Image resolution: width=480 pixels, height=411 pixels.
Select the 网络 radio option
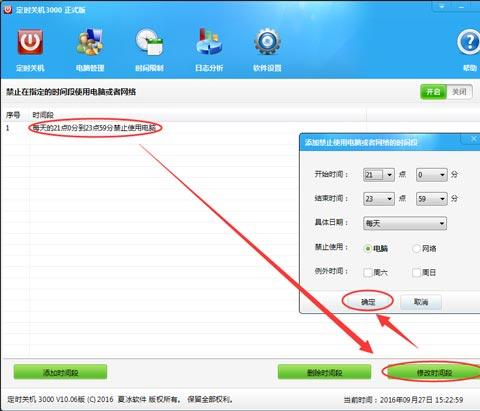[x=416, y=249]
